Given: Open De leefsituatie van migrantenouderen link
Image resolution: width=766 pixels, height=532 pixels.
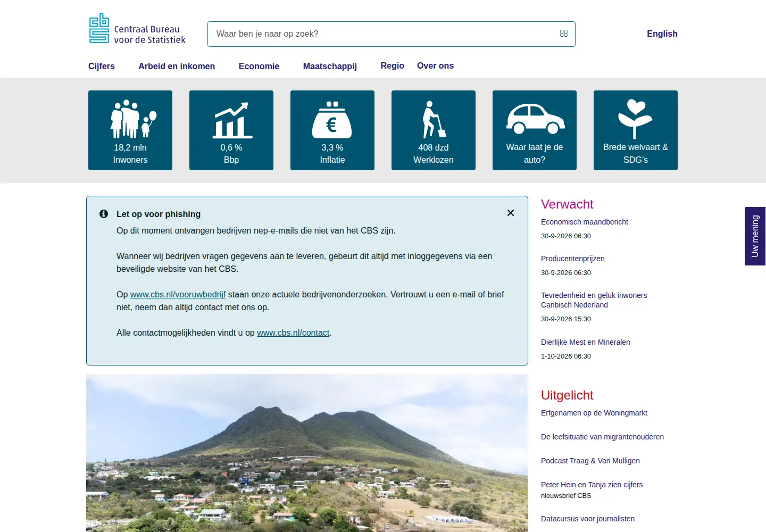Looking at the screenshot, I should (603, 437).
